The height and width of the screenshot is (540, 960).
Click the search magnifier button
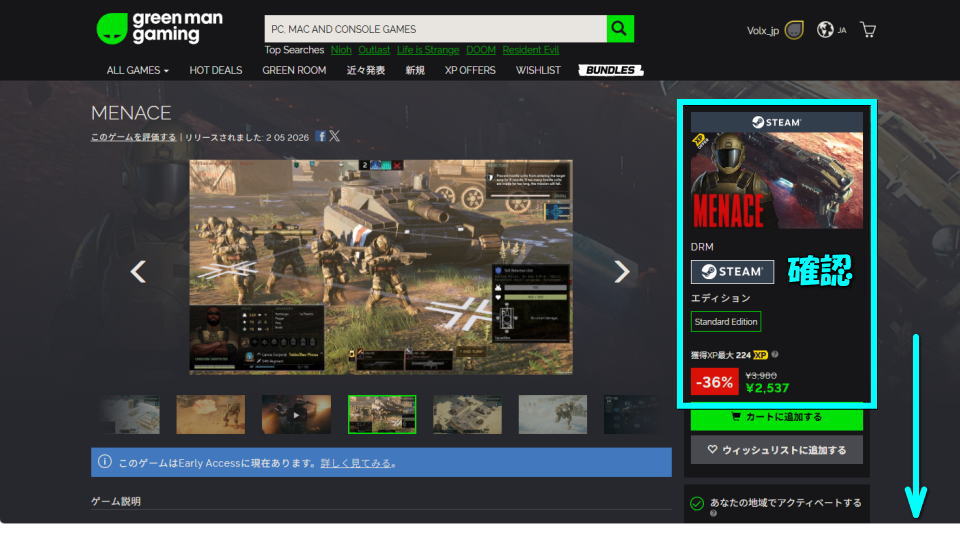pos(620,29)
